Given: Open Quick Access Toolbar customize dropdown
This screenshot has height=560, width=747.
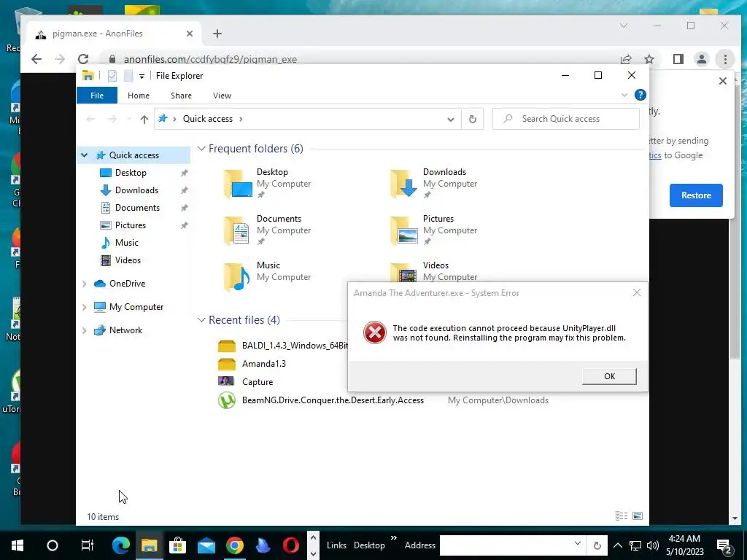Looking at the screenshot, I should pyautogui.click(x=142, y=76).
